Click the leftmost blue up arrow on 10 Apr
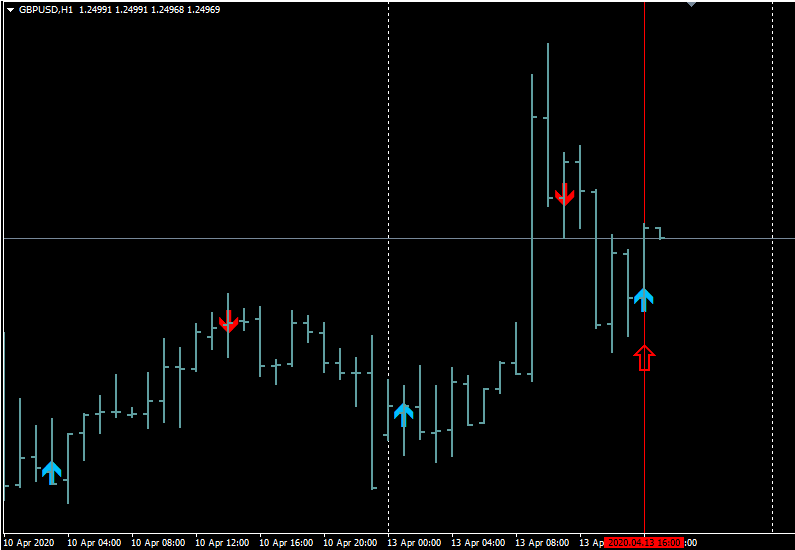The width and height of the screenshot is (795, 550). tap(52, 471)
